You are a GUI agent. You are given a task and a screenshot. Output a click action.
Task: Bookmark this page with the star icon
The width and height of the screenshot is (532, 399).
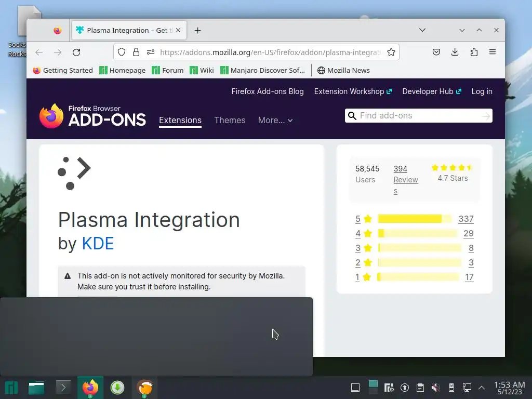391,52
